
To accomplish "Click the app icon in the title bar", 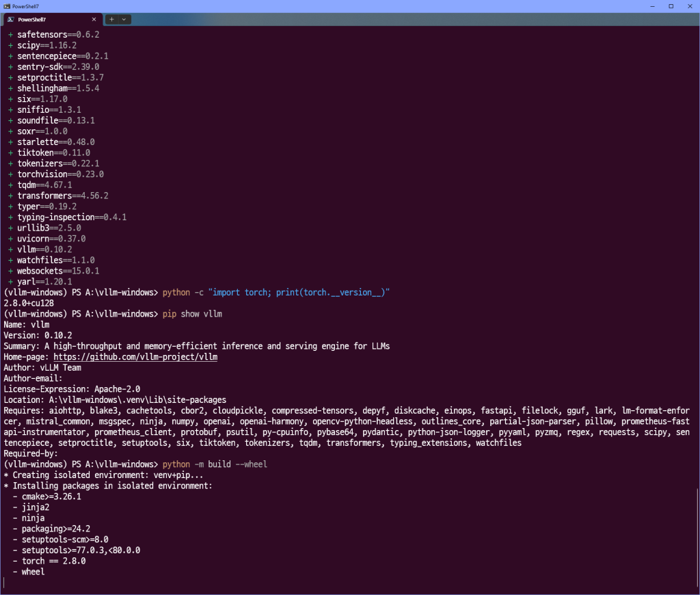I will coord(6,5).
